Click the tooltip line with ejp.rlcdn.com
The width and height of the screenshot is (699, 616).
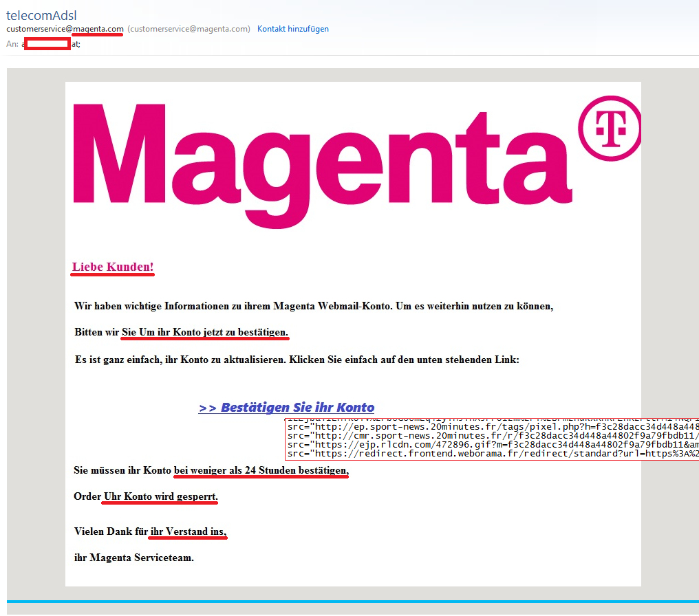tap(493, 445)
